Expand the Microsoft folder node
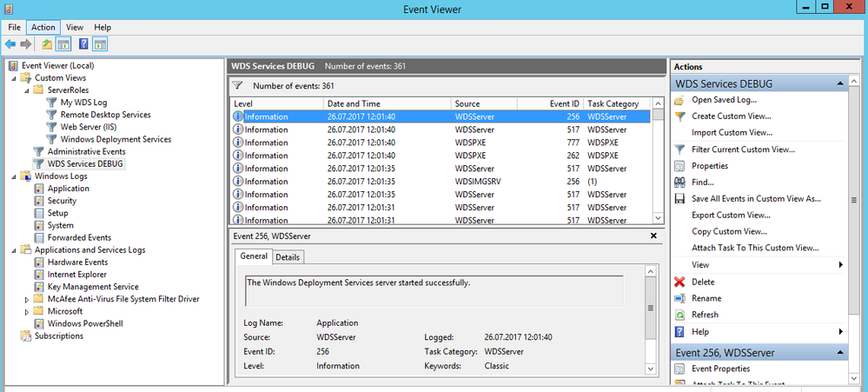Image resolution: width=868 pixels, height=392 pixels. (27, 312)
